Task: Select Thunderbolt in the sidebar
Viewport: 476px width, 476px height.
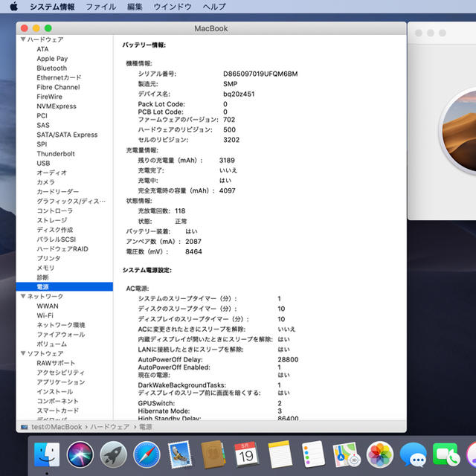Action: pos(56,154)
